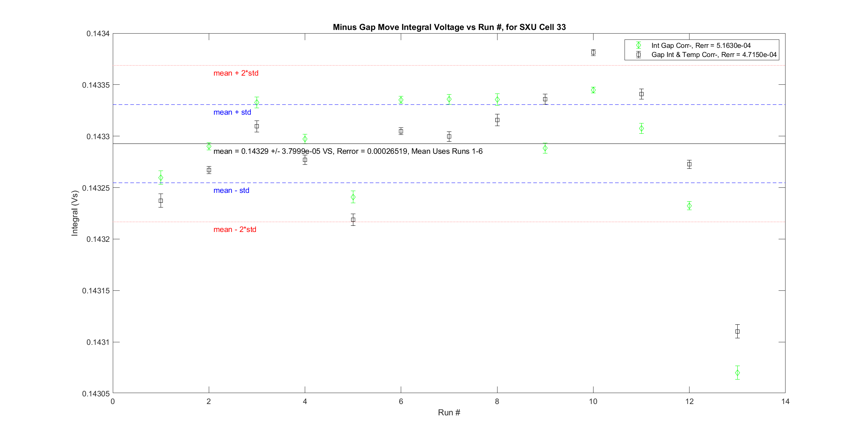Click the black square legend marker

[638, 55]
